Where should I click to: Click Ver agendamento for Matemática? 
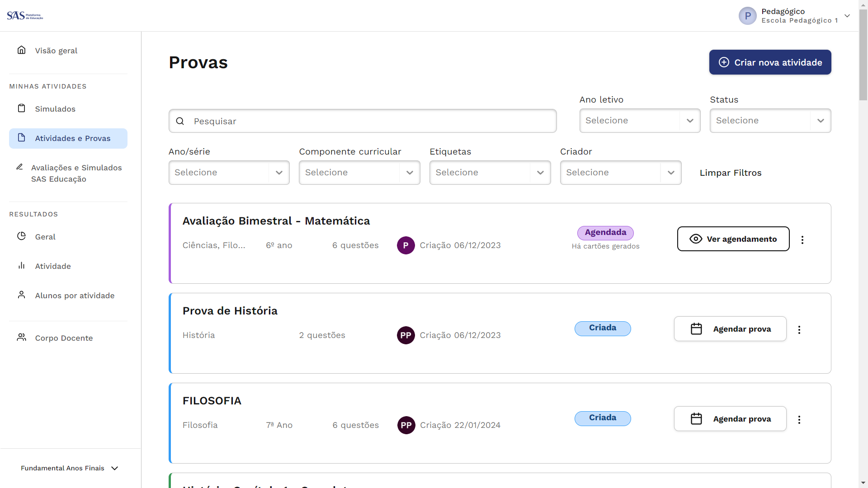tap(733, 239)
